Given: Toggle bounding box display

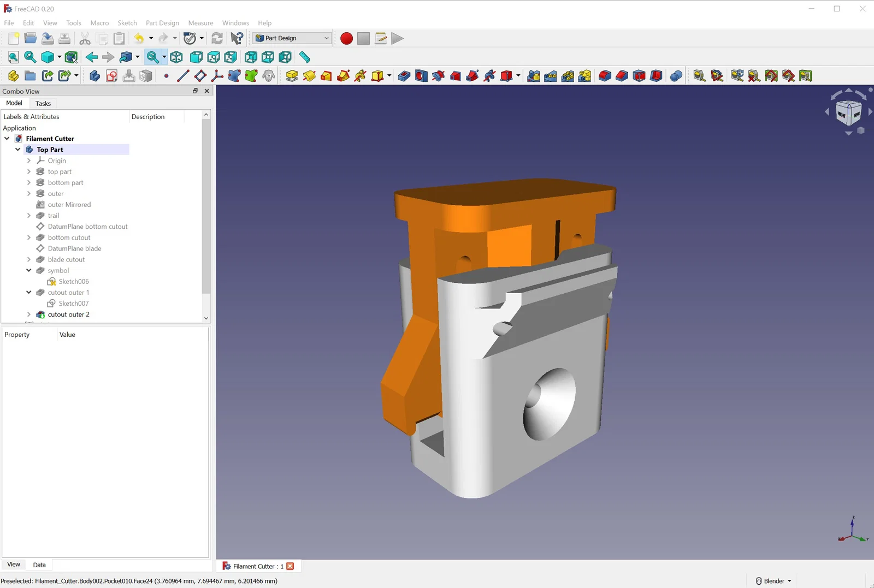Looking at the screenshot, I should click(x=71, y=57).
